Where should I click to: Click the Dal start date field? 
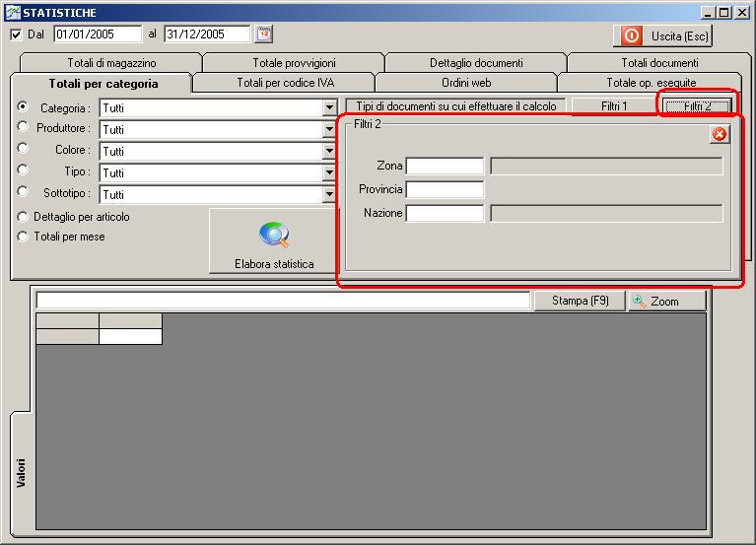click(x=98, y=34)
